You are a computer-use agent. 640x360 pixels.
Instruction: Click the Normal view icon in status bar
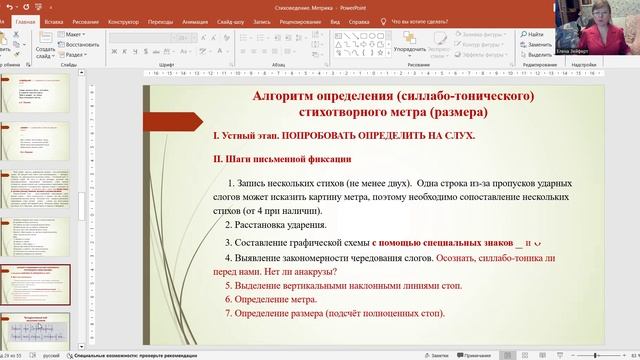(x=507, y=356)
